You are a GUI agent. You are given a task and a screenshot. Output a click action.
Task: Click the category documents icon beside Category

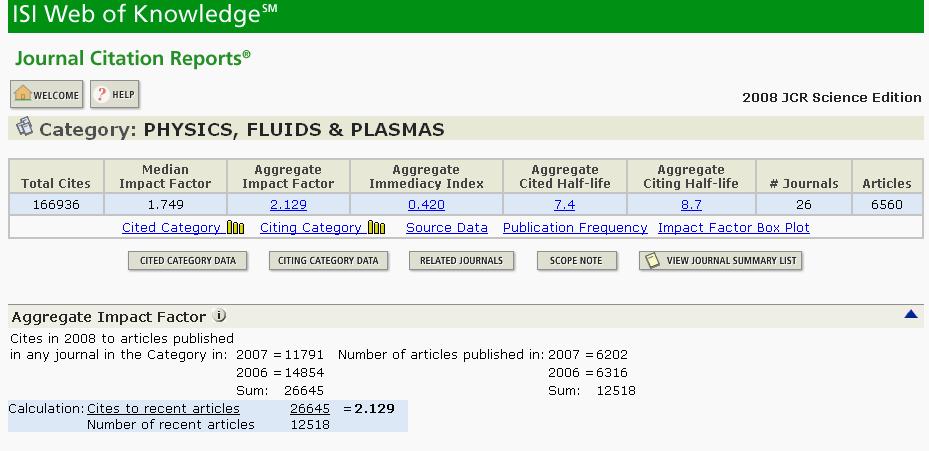pyautogui.click(x=24, y=127)
